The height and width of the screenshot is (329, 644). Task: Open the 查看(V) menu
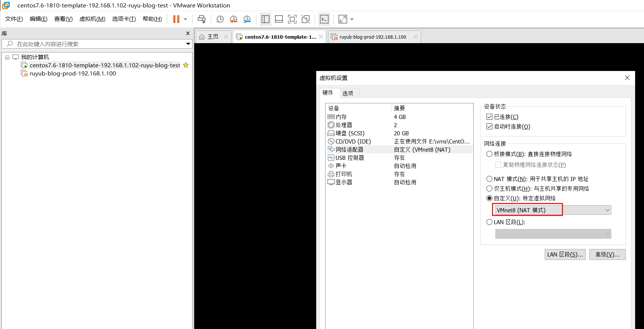pos(64,19)
